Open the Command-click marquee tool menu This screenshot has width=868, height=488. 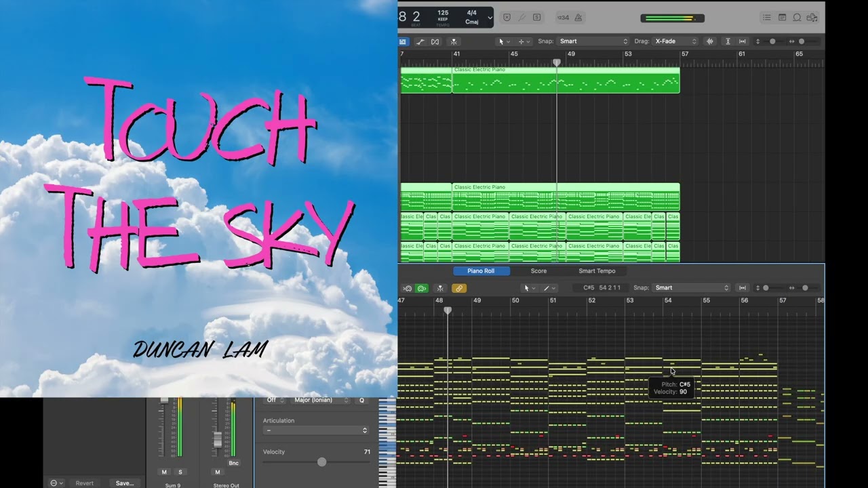pos(524,41)
